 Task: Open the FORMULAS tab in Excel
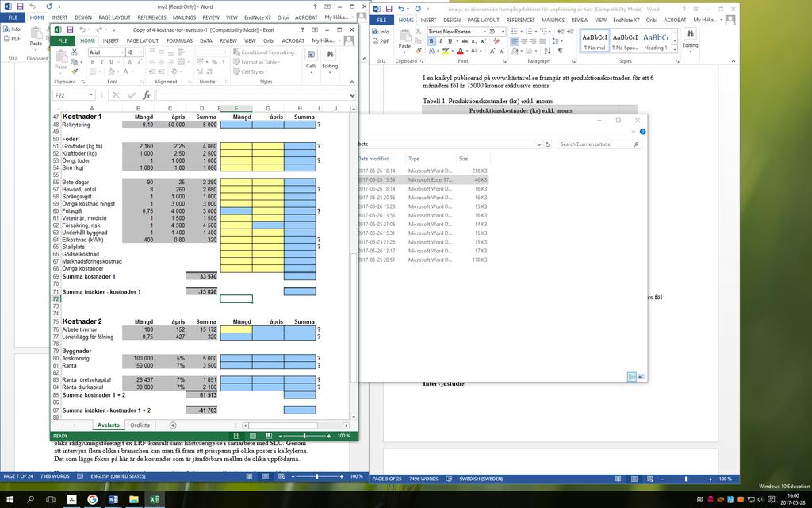[179, 41]
